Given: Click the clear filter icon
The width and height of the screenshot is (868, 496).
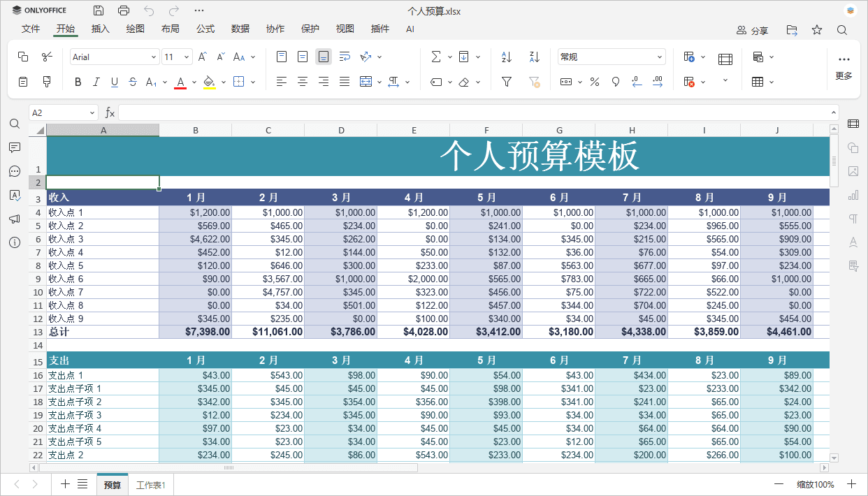Looking at the screenshot, I should [534, 82].
